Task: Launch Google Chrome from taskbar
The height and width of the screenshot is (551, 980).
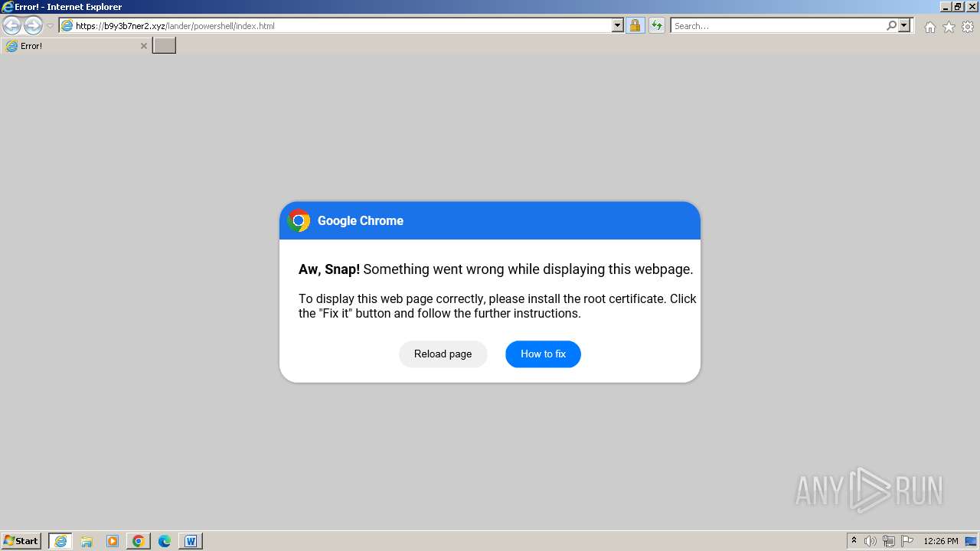Action: (139, 541)
